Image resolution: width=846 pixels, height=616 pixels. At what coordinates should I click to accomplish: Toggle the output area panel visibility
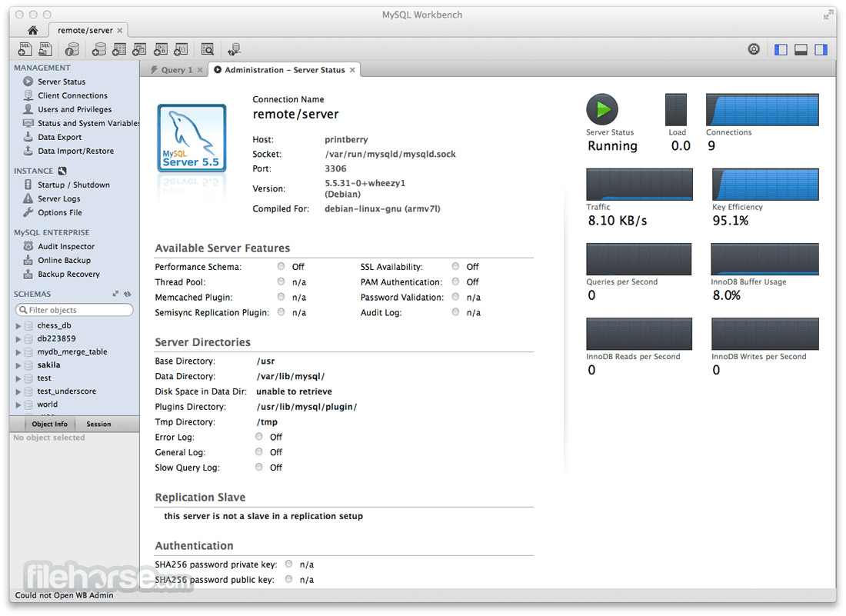pos(801,48)
